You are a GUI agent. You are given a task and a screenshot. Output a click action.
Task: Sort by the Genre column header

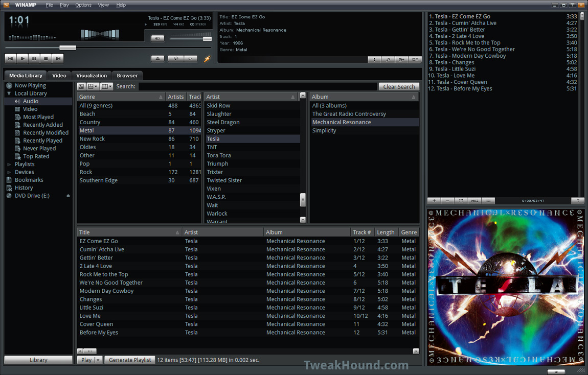121,97
